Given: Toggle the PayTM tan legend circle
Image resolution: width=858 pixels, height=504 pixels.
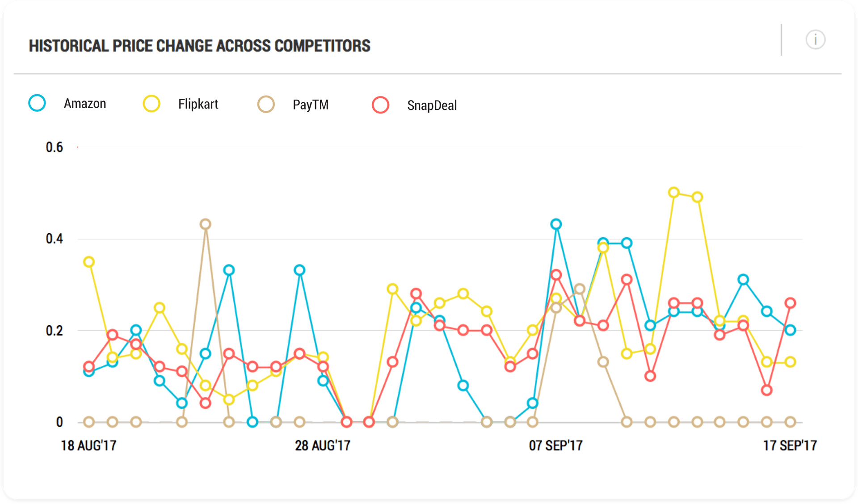Looking at the screenshot, I should (x=266, y=105).
